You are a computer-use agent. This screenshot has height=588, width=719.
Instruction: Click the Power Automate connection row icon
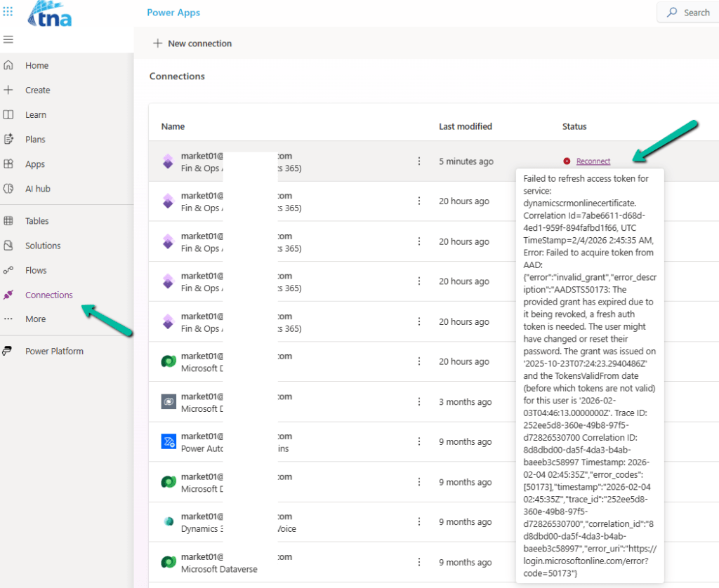coord(168,441)
